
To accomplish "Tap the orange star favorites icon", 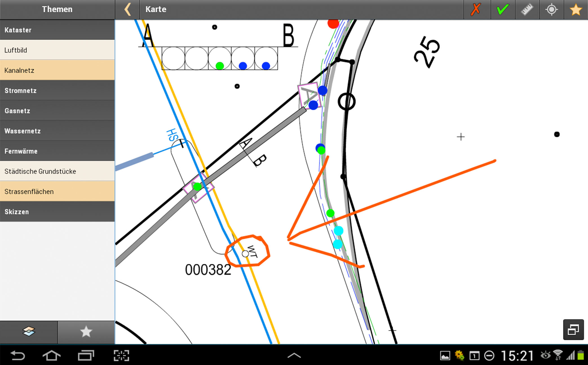I will coord(576,10).
